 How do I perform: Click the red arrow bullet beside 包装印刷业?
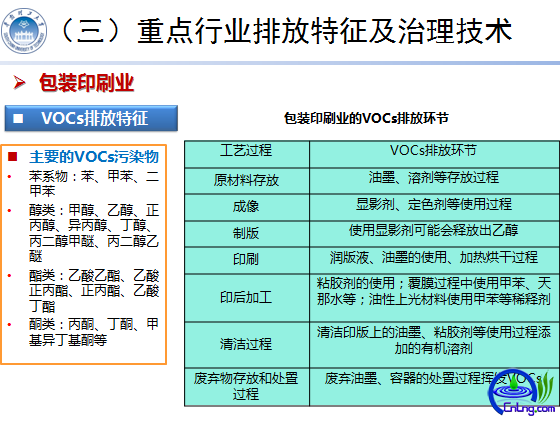19,83
